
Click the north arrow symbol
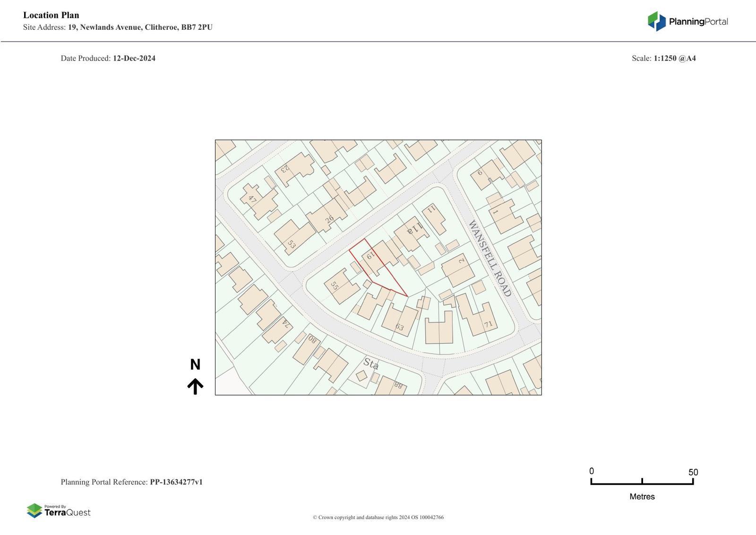click(195, 386)
